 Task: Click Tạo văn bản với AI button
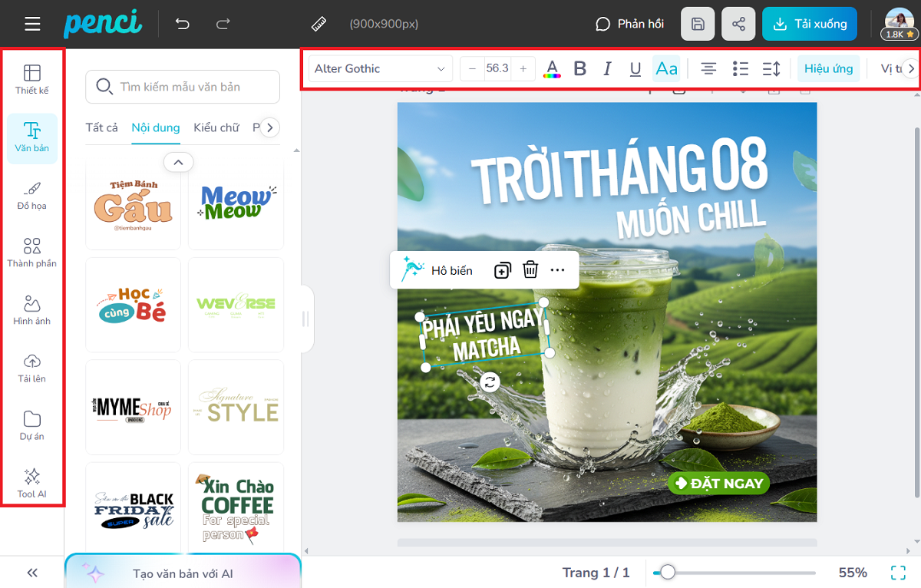pos(183,573)
